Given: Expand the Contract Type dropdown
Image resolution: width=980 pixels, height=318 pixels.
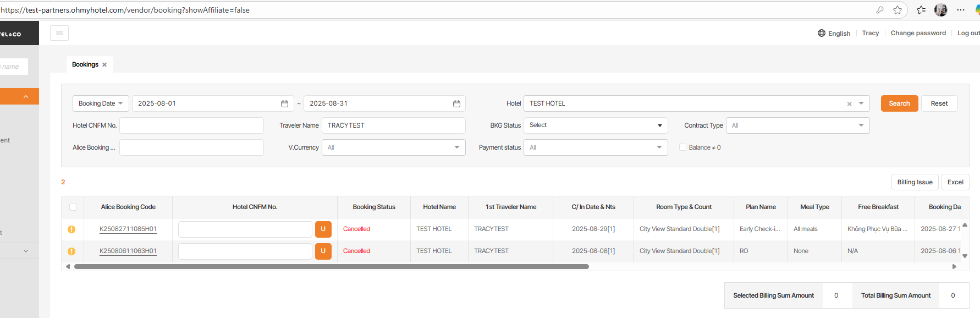Looking at the screenshot, I should [x=797, y=125].
